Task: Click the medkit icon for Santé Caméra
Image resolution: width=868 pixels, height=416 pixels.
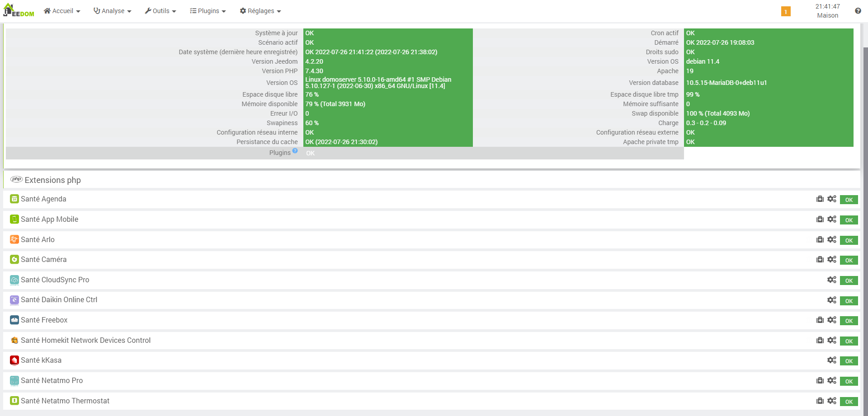Action: (x=820, y=260)
